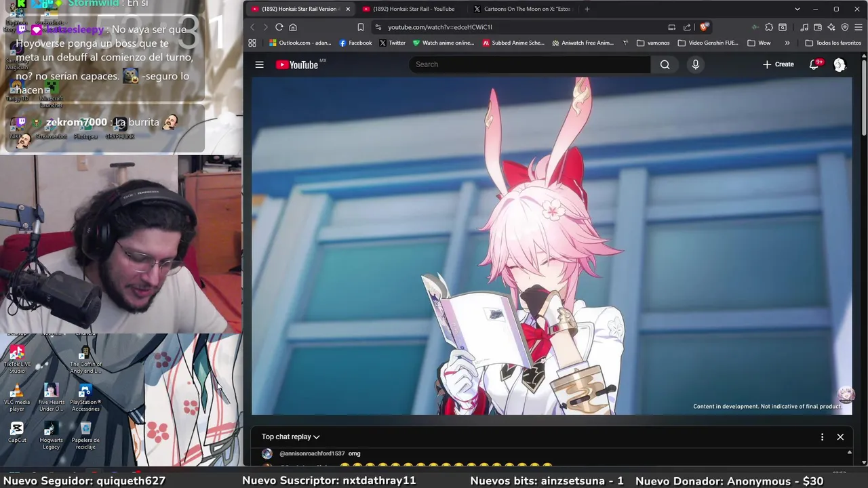Screen dimensions: 868x488
Task: Open the Outlook.com bookmark
Action: 300,43
